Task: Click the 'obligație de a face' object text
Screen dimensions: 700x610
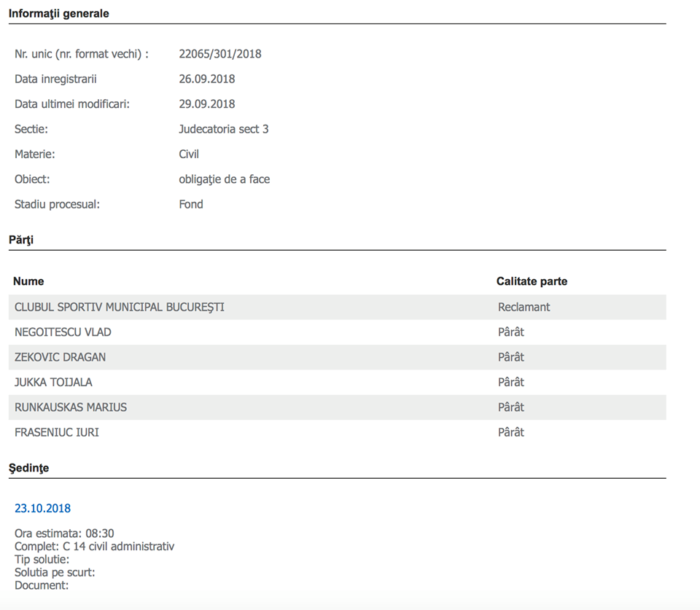Action: click(224, 179)
